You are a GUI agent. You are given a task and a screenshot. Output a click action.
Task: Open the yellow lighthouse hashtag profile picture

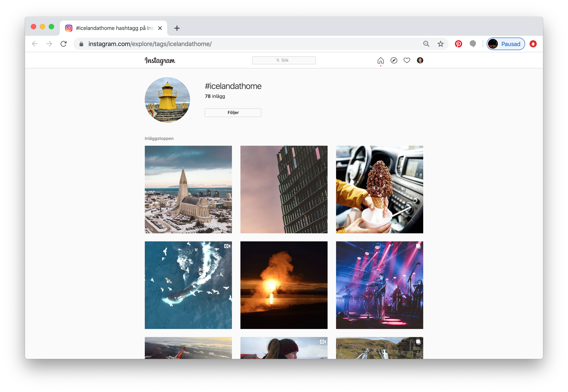(167, 100)
